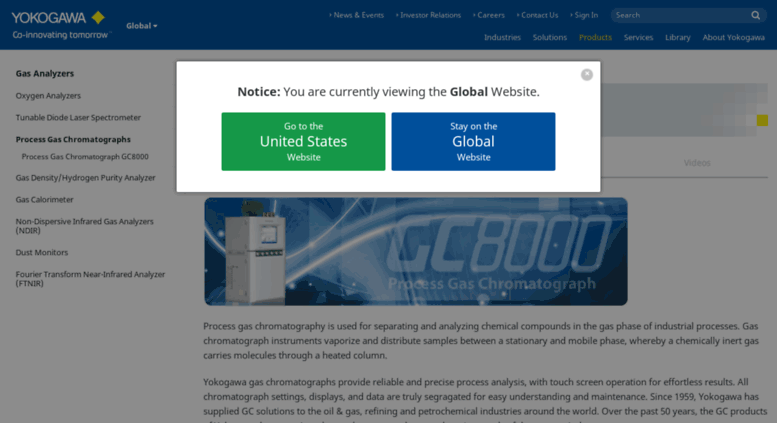Open the Careers link

click(489, 15)
